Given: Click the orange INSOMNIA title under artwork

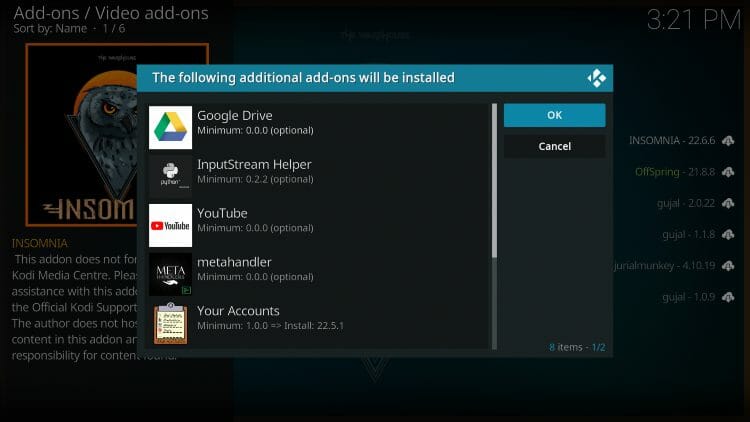Looking at the screenshot, I should point(40,244).
